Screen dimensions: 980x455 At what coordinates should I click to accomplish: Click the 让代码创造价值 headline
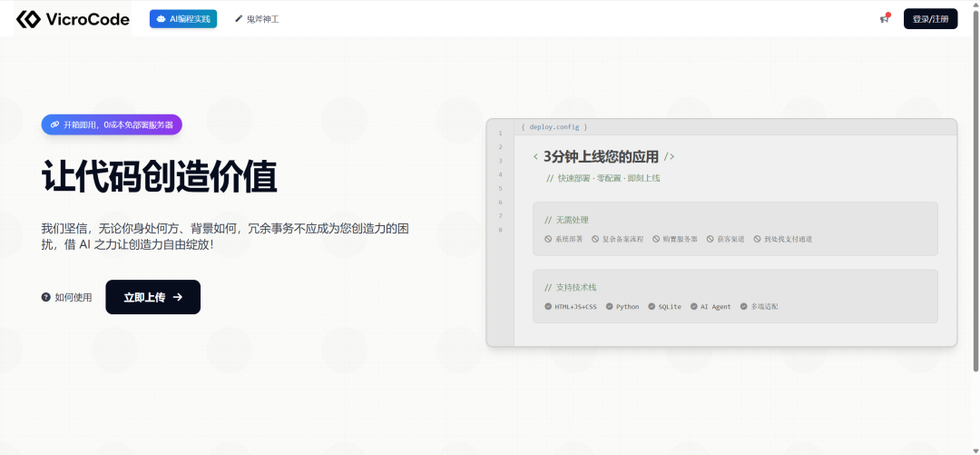[x=160, y=177]
